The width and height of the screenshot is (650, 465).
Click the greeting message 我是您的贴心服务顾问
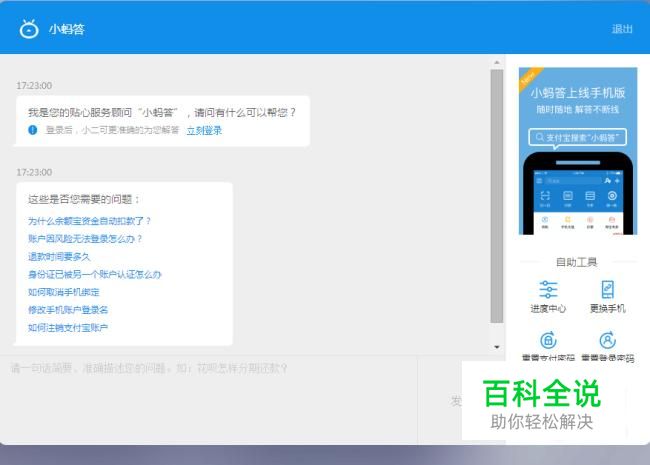click(162, 112)
